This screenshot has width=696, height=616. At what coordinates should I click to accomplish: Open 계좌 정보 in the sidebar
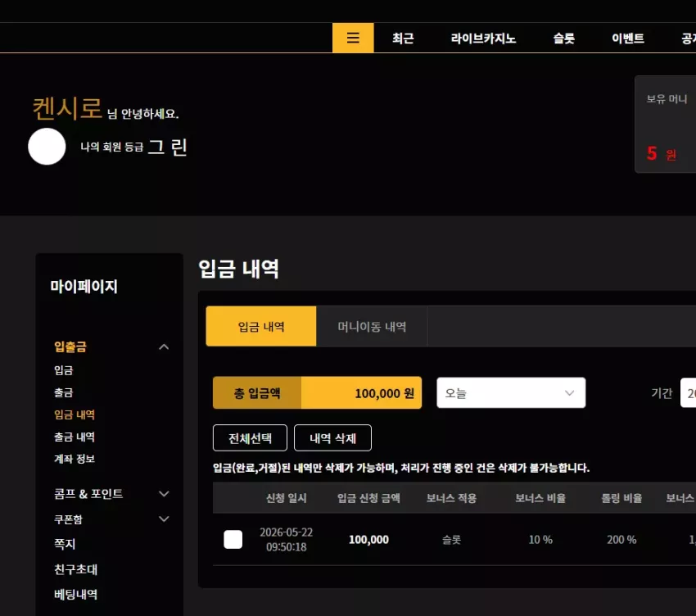pos(75,459)
